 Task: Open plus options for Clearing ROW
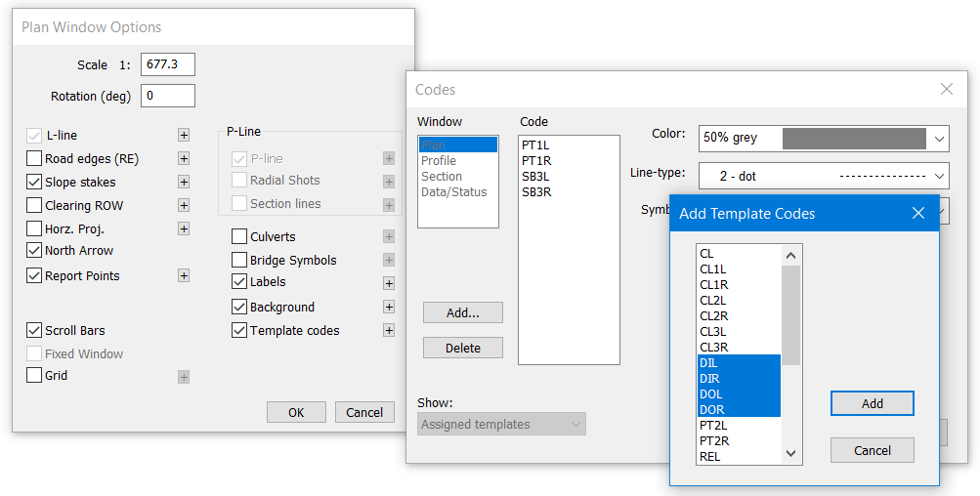[x=183, y=205]
